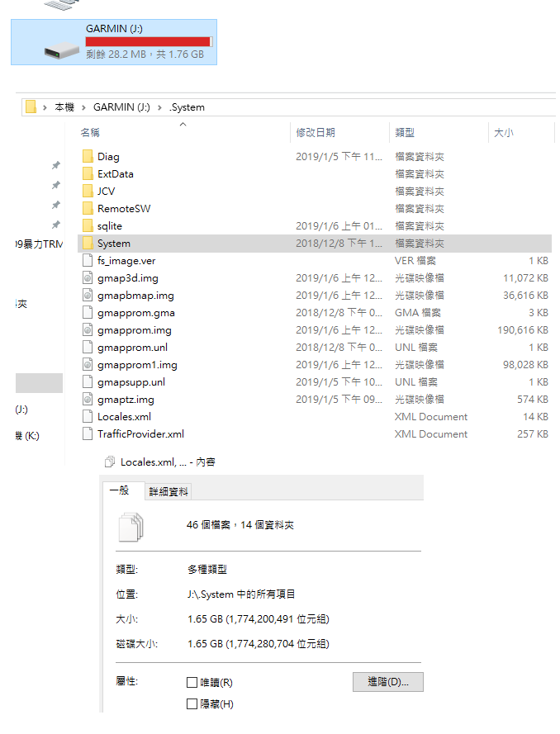Click the 574 KB size value
Viewport: 560px width, 734px height.
(533, 399)
